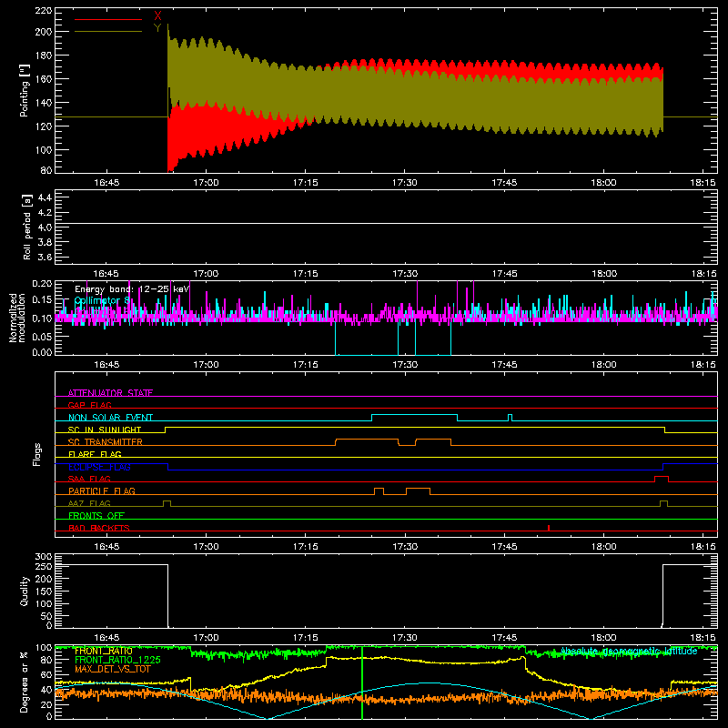Click the green FRONTS_OFF label
Viewport: 728px width, 728px height.
[x=96, y=516]
